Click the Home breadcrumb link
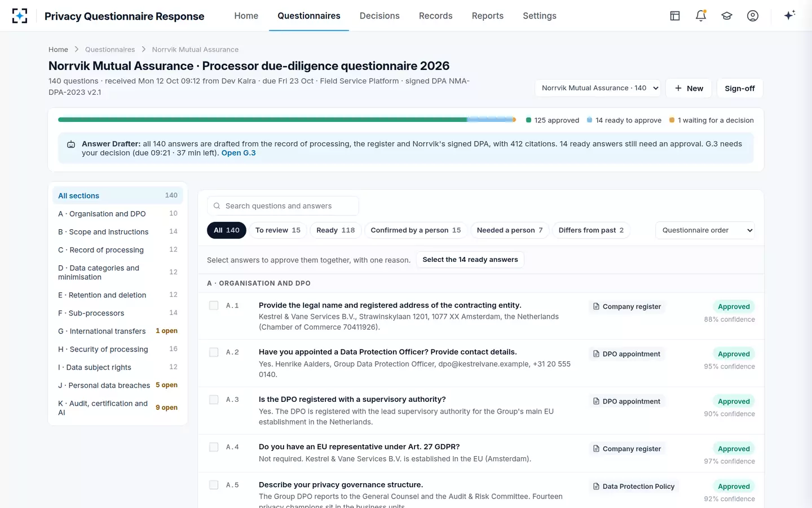812x508 pixels. (58, 50)
